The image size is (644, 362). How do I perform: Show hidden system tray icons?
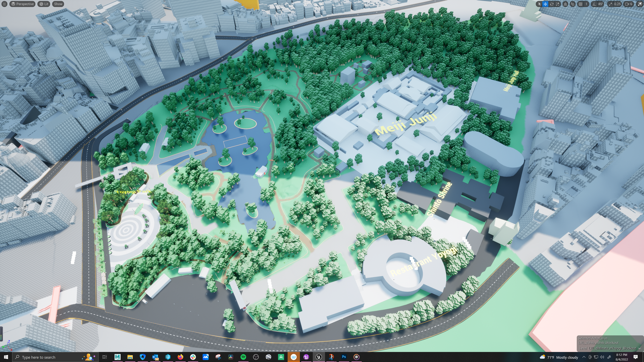click(584, 357)
